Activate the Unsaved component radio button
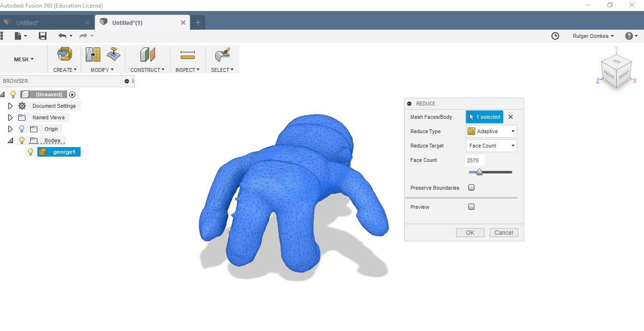The image size is (644, 331). pyautogui.click(x=72, y=94)
